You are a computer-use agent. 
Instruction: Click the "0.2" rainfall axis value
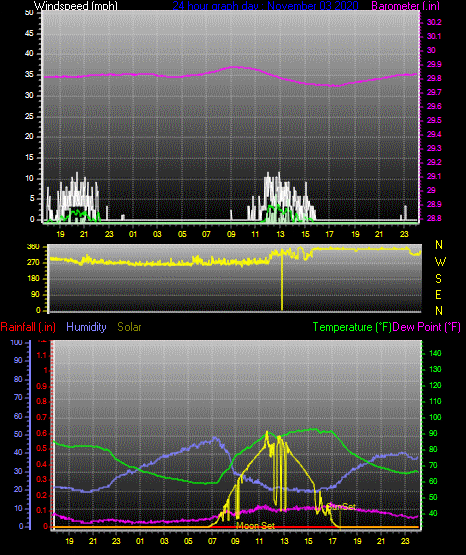coord(42,495)
